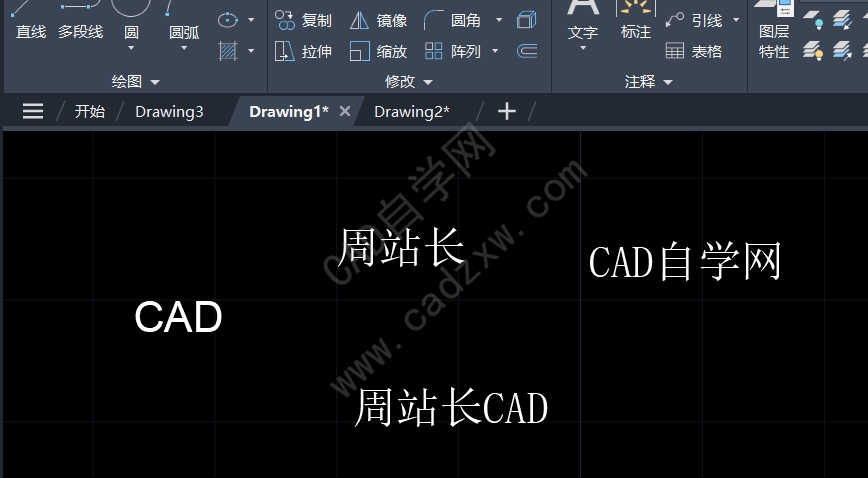Choose the 镜像 (Mirror) command
The image size is (868, 478).
[379, 20]
